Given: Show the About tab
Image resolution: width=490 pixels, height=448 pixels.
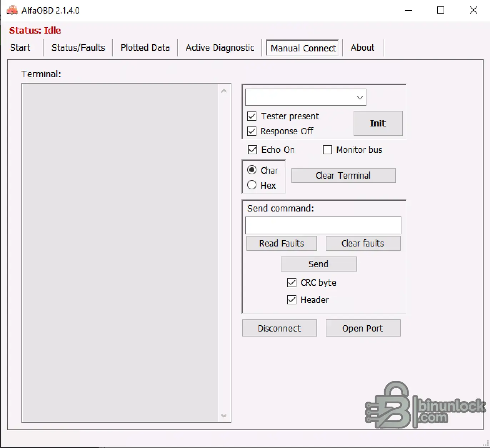Looking at the screenshot, I should pyautogui.click(x=362, y=48).
